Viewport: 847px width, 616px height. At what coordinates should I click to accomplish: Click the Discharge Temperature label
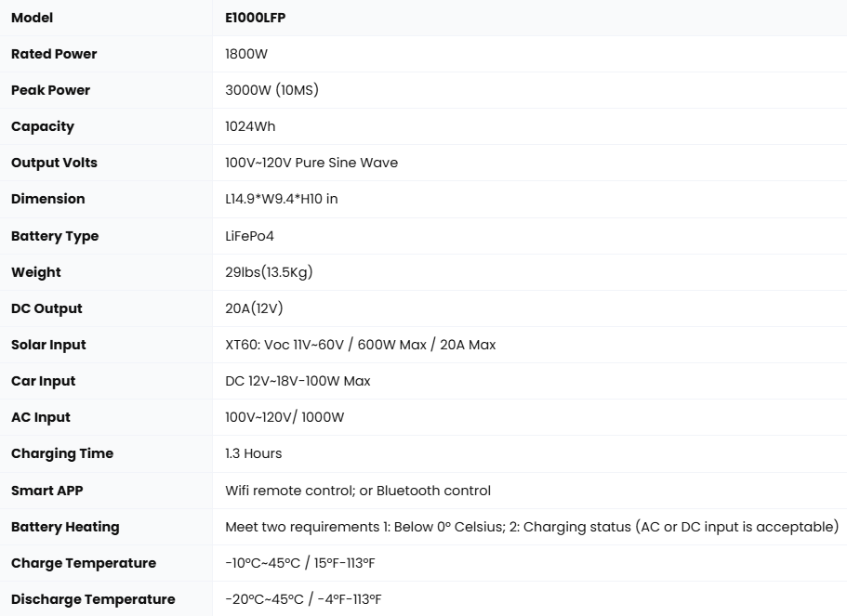[93, 599]
